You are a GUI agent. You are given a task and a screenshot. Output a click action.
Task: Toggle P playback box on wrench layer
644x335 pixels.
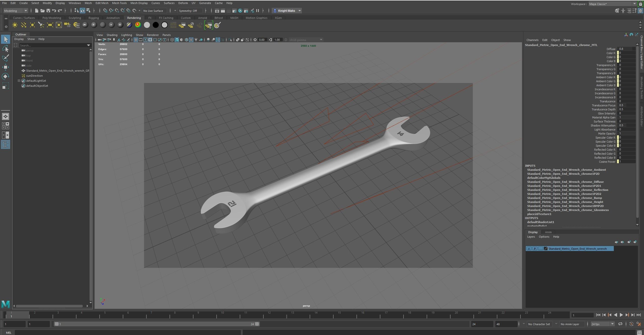coord(535,249)
